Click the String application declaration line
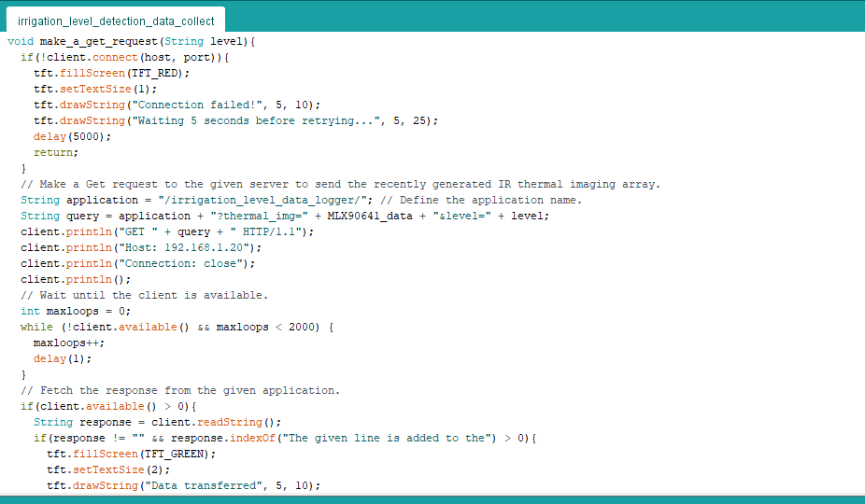The height and width of the screenshot is (504, 865). [x=187, y=200]
